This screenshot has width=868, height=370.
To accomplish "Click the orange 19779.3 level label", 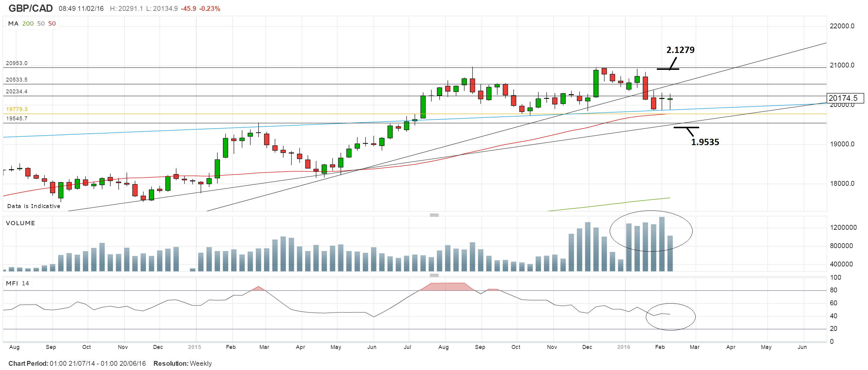I will (17, 109).
